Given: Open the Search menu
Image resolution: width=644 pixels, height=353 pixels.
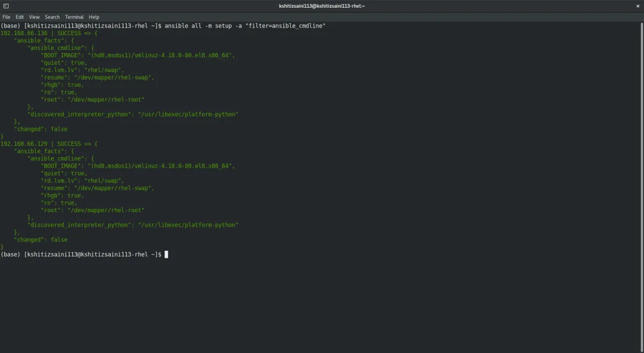Looking at the screenshot, I should (x=52, y=17).
